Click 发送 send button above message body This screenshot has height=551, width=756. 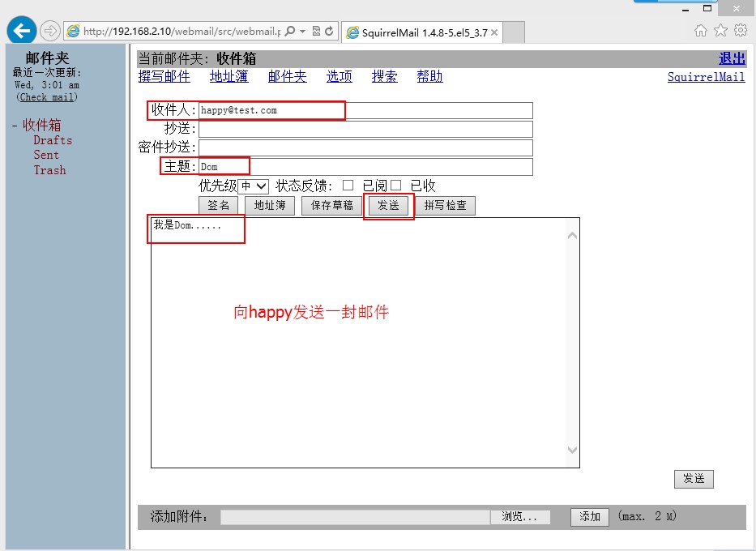point(388,206)
